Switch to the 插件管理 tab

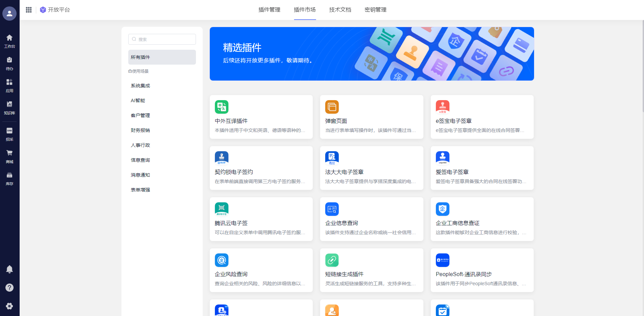(269, 10)
